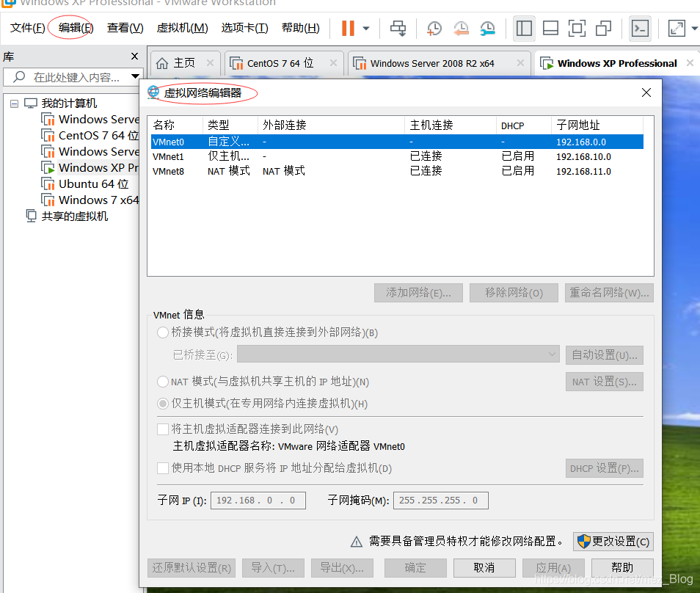Image resolution: width=700 pixels, height=593 pixels.
Task: Click the 帮助 button in dialog
Action: click(622, 568)
